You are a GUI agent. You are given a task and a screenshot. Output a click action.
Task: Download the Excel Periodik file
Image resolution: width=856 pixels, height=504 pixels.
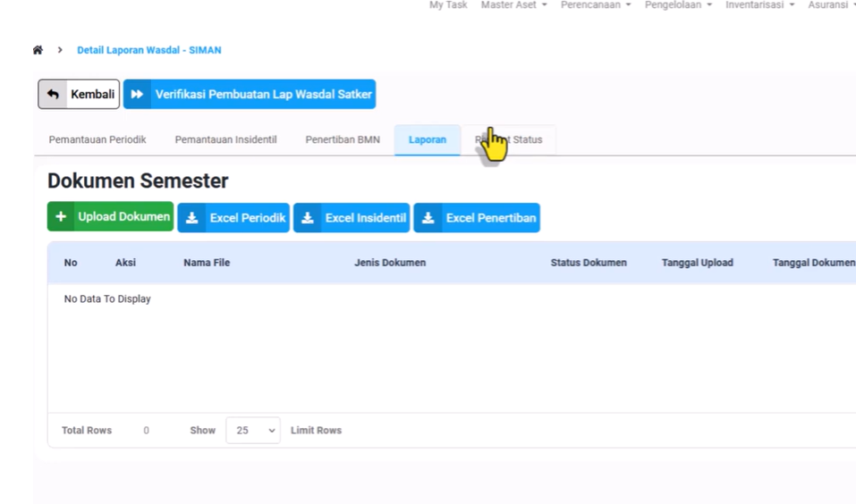point(233,218)
